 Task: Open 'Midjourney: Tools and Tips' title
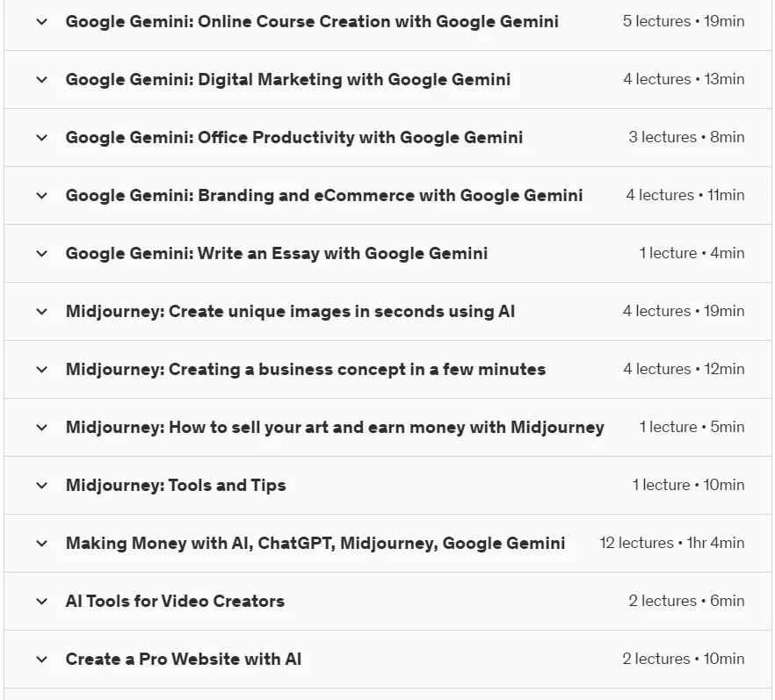tap(176, 485)
